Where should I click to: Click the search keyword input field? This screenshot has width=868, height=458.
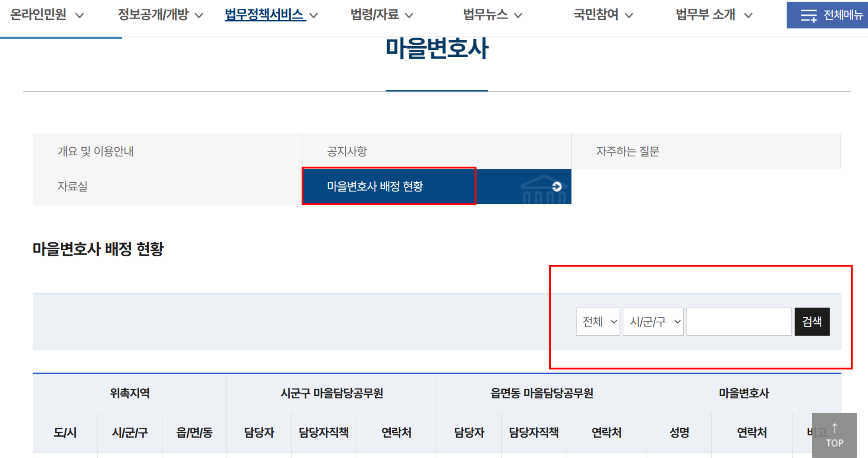coord(739,322)
